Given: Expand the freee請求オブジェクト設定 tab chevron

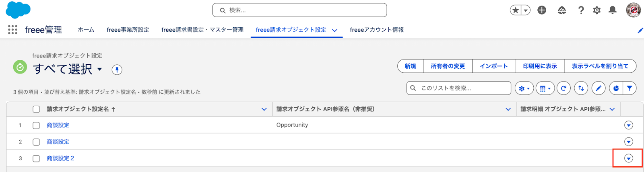Looking at the screenshot, I should tap(334, 30).
